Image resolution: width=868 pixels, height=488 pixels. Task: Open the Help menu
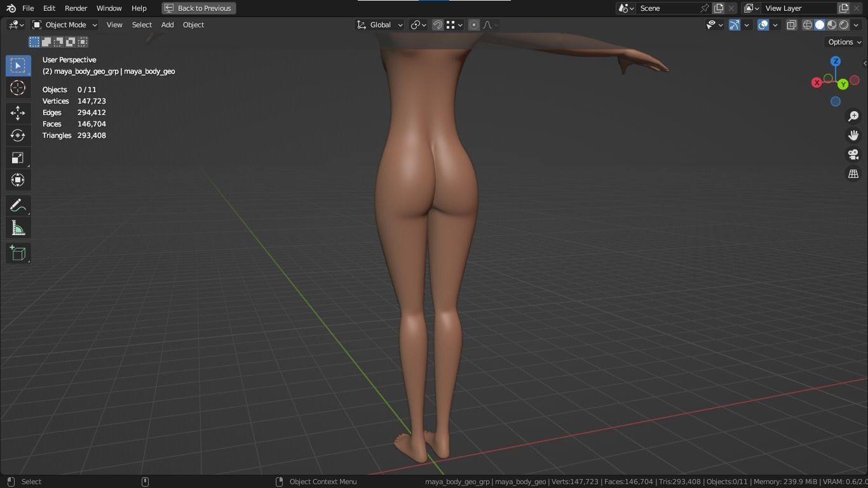(x=139, y=8)
